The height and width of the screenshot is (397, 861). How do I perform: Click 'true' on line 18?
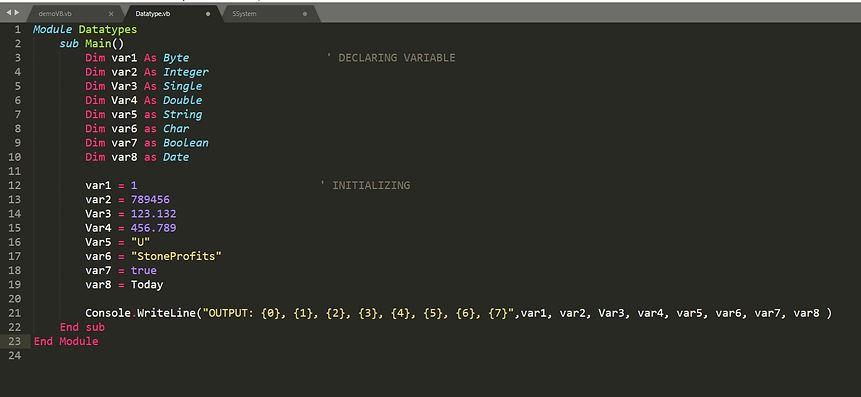tap(143, 271)
